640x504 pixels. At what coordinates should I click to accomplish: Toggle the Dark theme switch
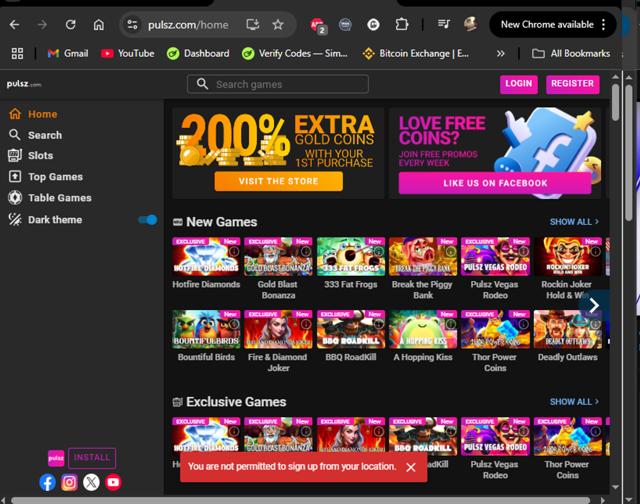[148, 220]
